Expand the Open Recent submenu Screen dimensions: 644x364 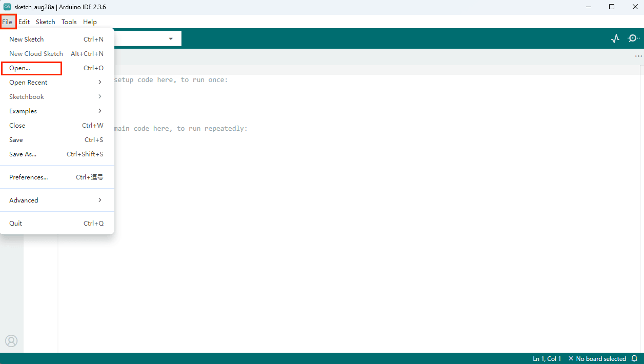57,82
